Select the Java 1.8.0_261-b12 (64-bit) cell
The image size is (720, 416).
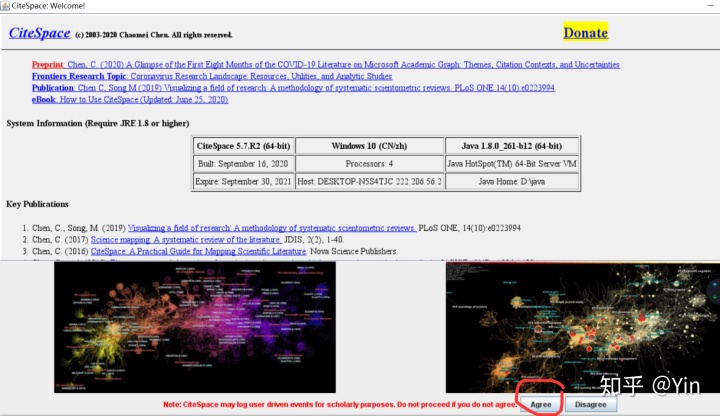tap(512, 146)
